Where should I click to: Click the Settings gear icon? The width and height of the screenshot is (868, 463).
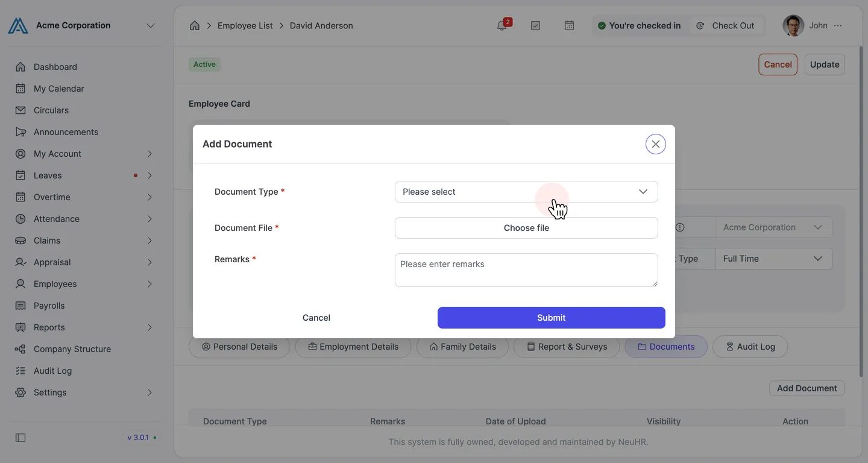(x=20, y=392)
